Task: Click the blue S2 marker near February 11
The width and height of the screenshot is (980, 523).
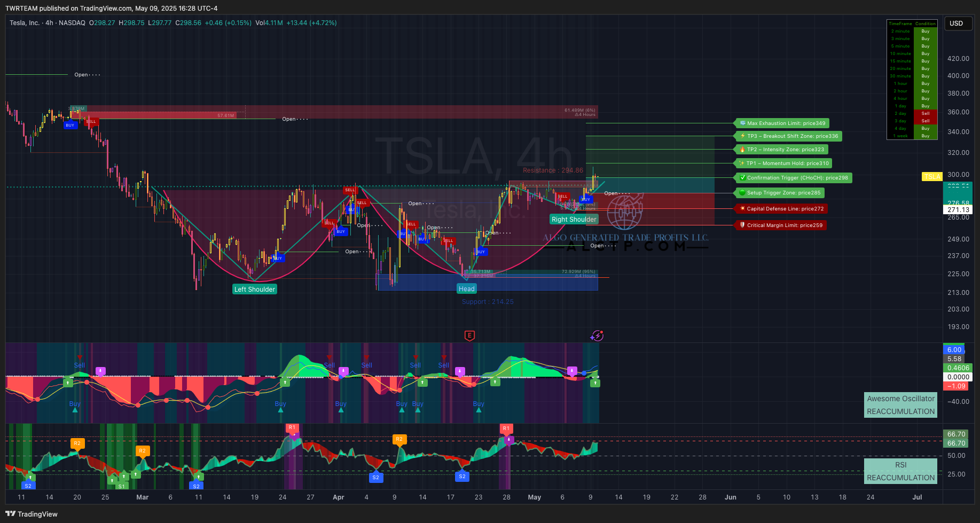Action: pos(28,486)
